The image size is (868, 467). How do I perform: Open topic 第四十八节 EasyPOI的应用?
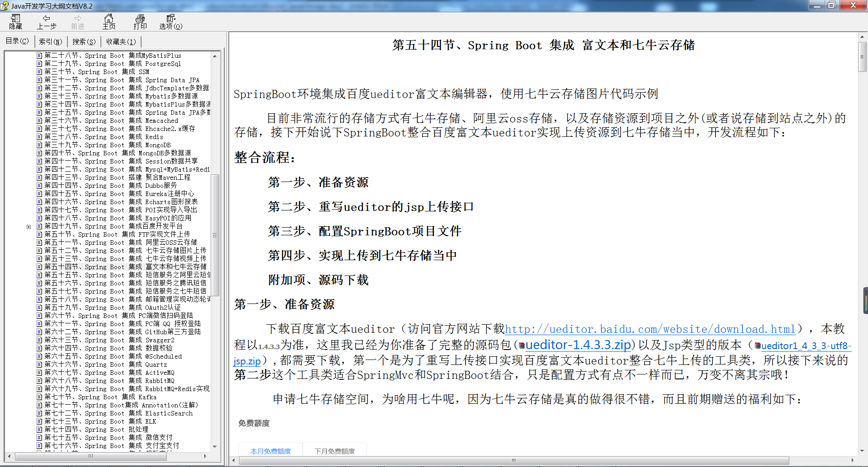click(118, 218)
